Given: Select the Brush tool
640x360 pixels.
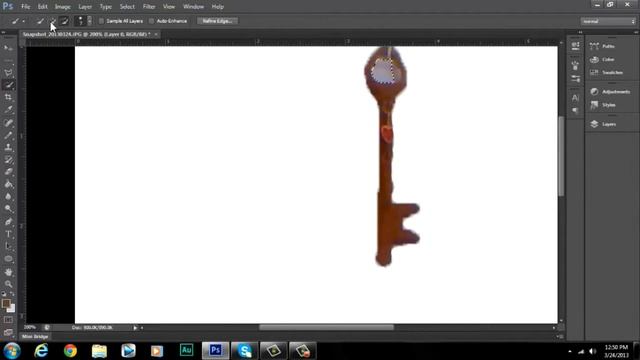Looking at the screenshot, I should point(8,135).
